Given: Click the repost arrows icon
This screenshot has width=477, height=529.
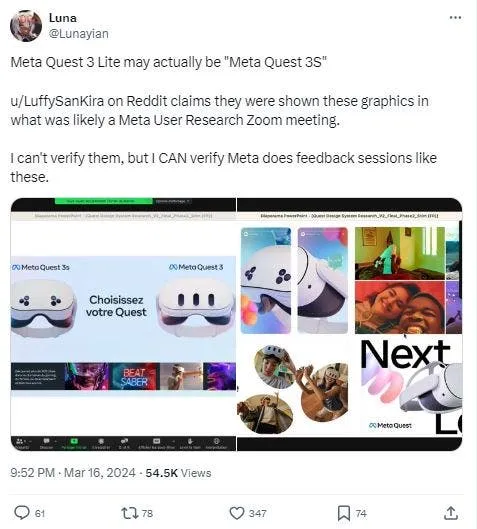Looking at the screenshot, I should point(130,513).
